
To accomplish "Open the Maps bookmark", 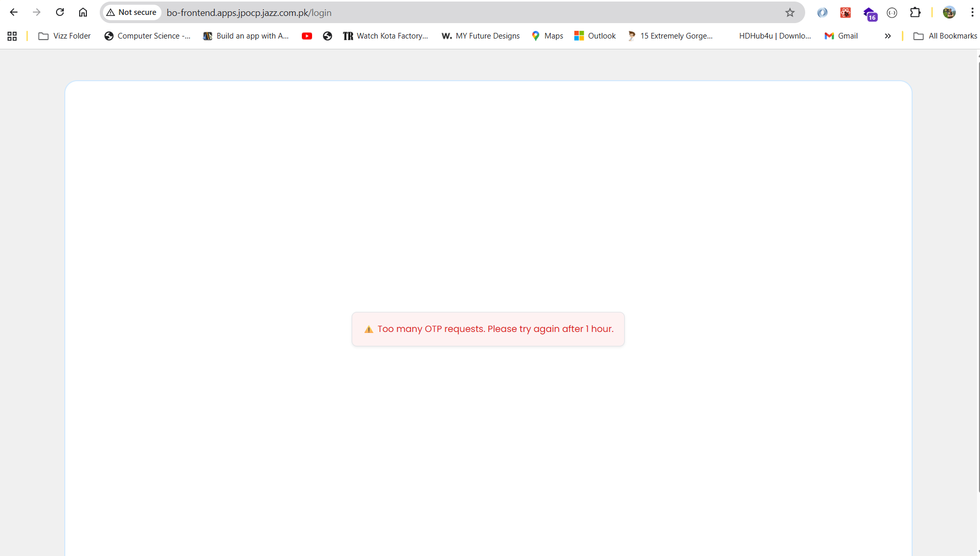I will point(548,36).
